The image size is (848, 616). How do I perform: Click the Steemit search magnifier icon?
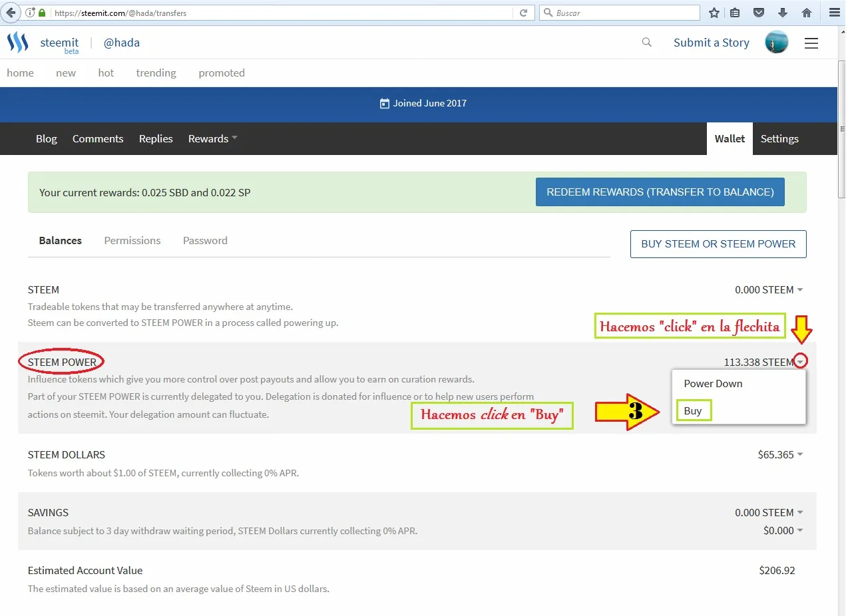coord(646,43)
